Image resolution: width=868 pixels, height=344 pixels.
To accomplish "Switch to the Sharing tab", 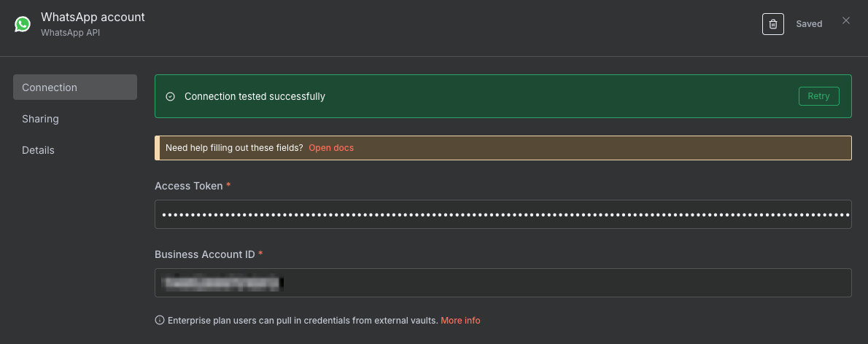I will coord(40,119).
